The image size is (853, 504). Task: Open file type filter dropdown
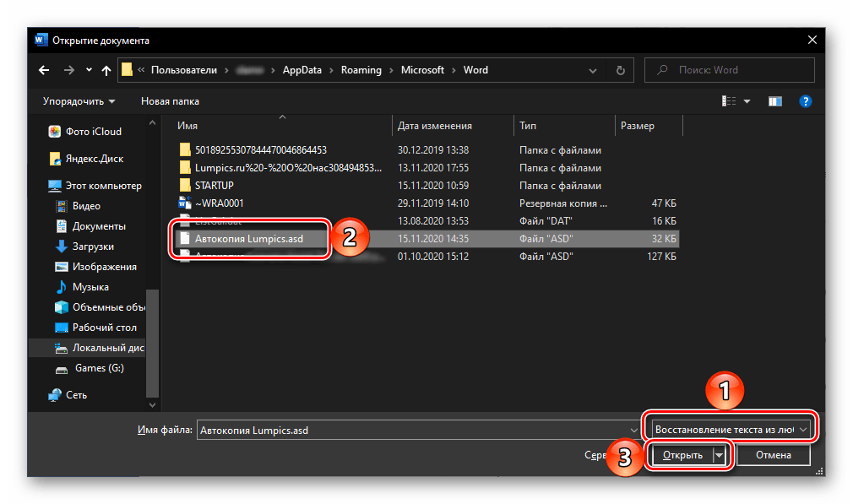(x=731, y=430)
